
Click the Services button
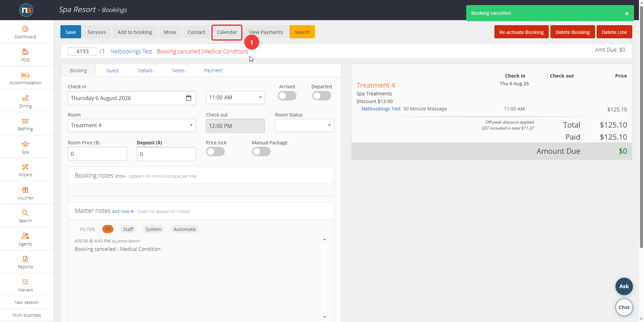click(97, 32)
